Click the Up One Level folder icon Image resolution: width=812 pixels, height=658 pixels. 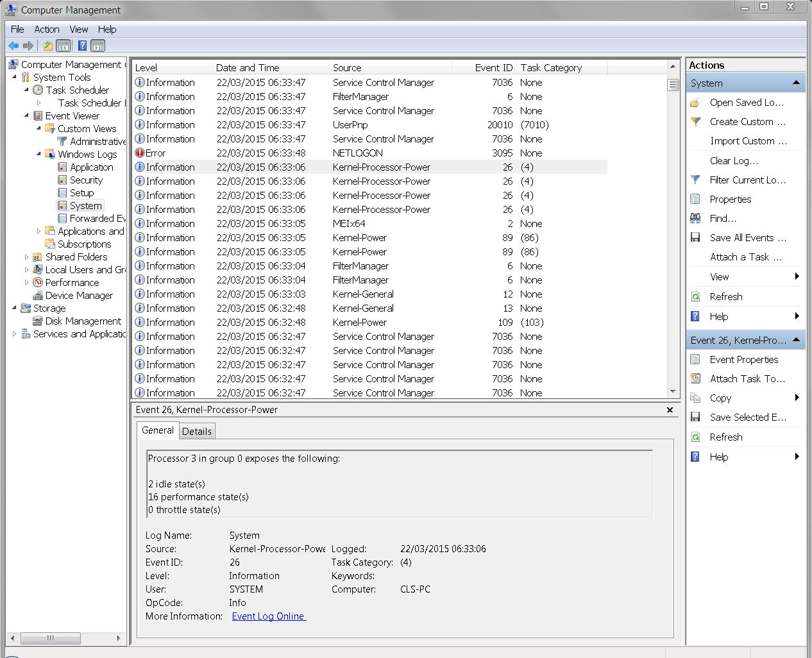pyautogui.click(x=48, y=46)
